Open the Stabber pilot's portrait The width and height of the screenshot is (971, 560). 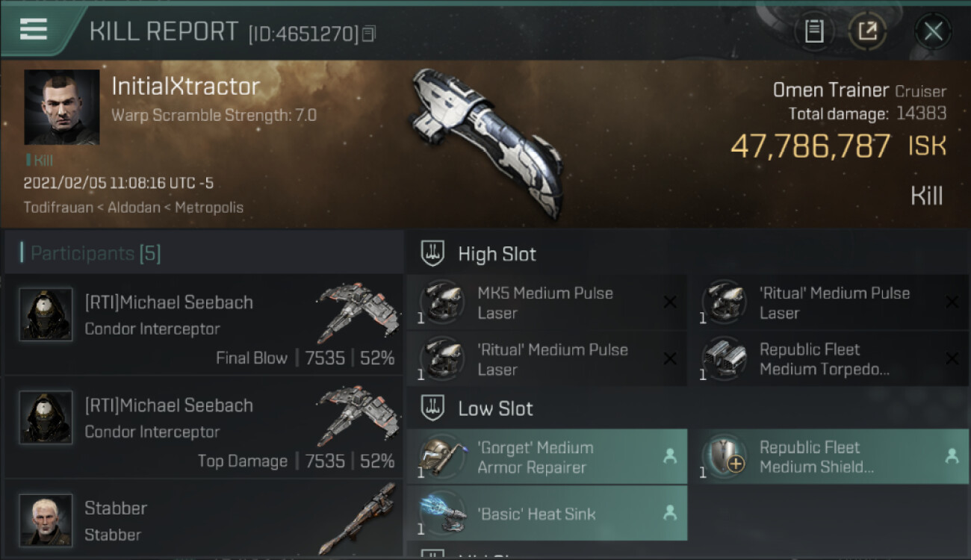[46, 520]
